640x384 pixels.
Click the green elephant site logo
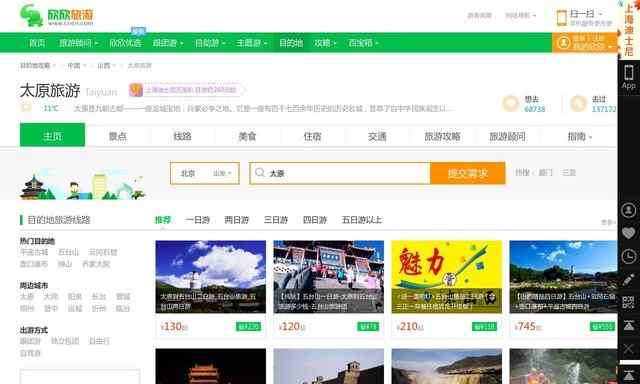[31, 16]
